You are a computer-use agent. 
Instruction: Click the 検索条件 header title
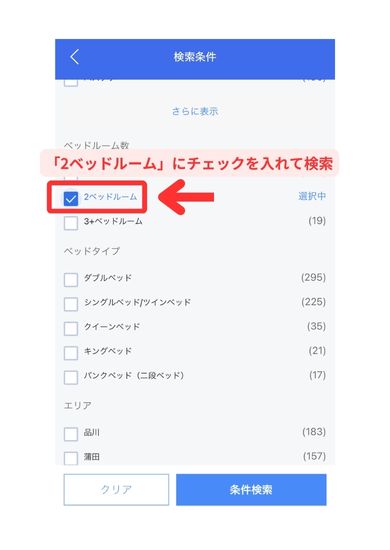pyautogui.click(x=195, y=57)
